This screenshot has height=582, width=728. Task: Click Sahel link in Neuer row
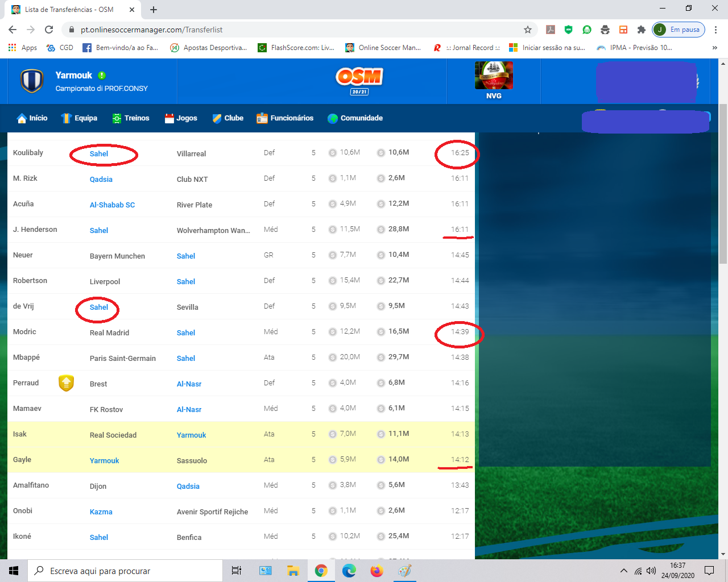186,256
